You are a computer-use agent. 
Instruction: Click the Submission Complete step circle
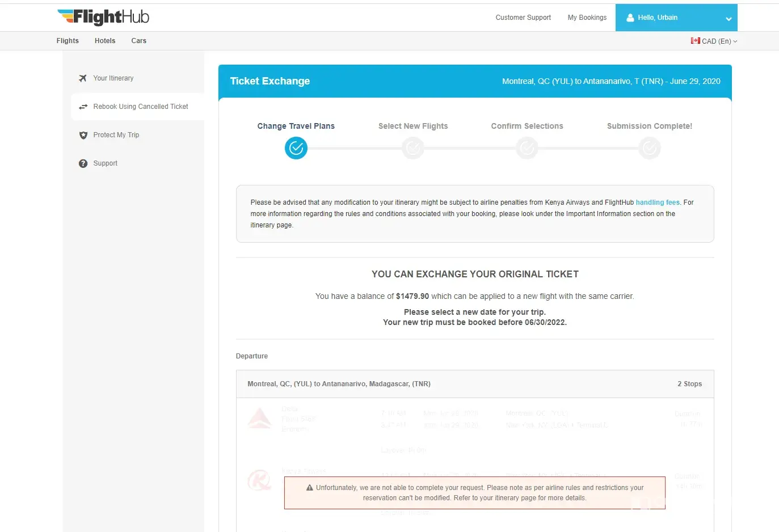650,148
